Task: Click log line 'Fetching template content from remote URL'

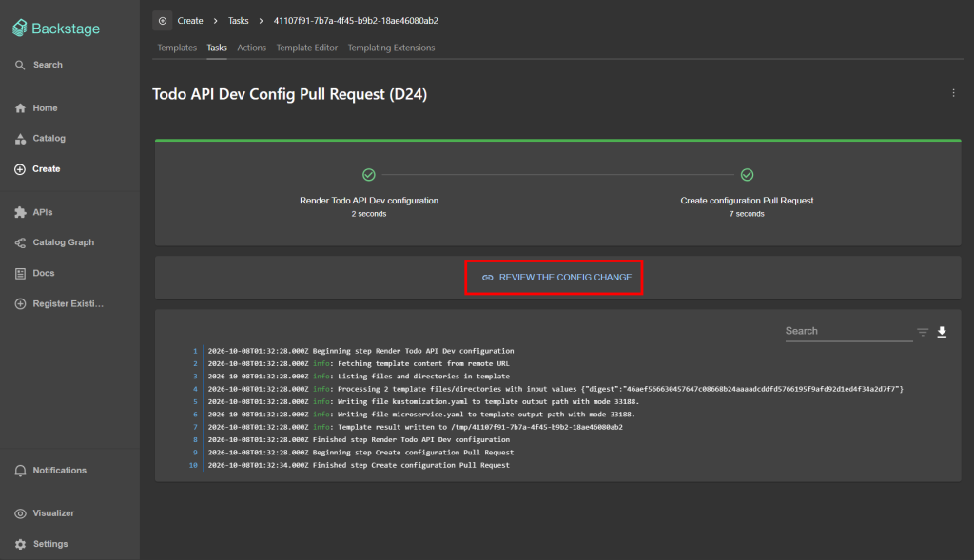Action: coord(359,364)
